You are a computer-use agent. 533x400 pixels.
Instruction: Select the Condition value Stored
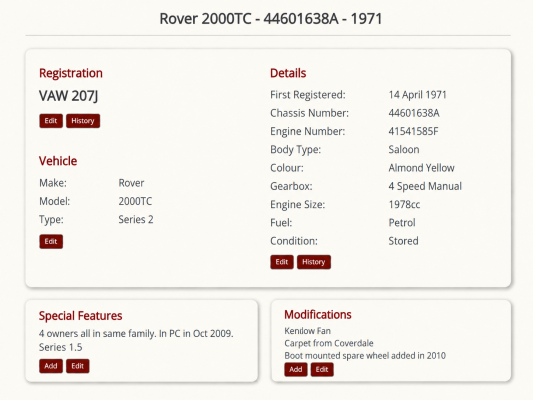coord(403,241)
